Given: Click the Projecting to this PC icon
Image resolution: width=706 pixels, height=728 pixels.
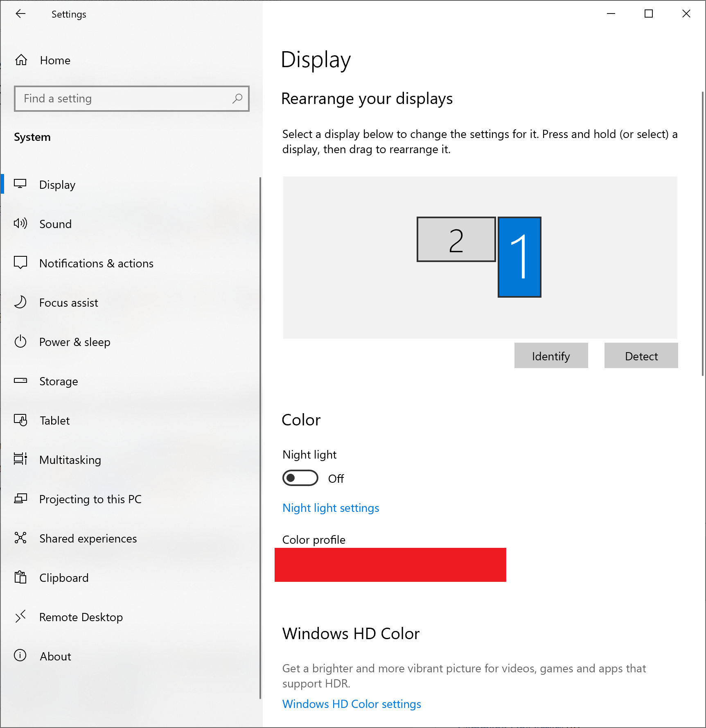Looking at the screenshot, I should click(20, 499).
